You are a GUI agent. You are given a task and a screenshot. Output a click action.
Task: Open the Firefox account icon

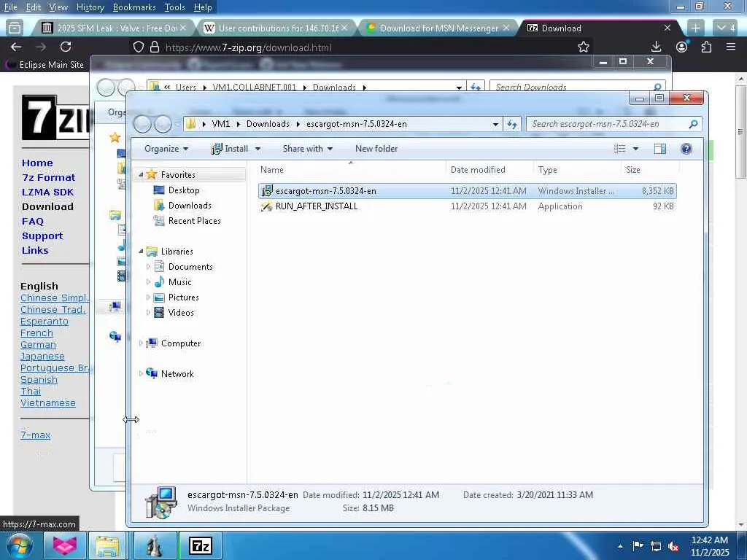pos(682,47)
